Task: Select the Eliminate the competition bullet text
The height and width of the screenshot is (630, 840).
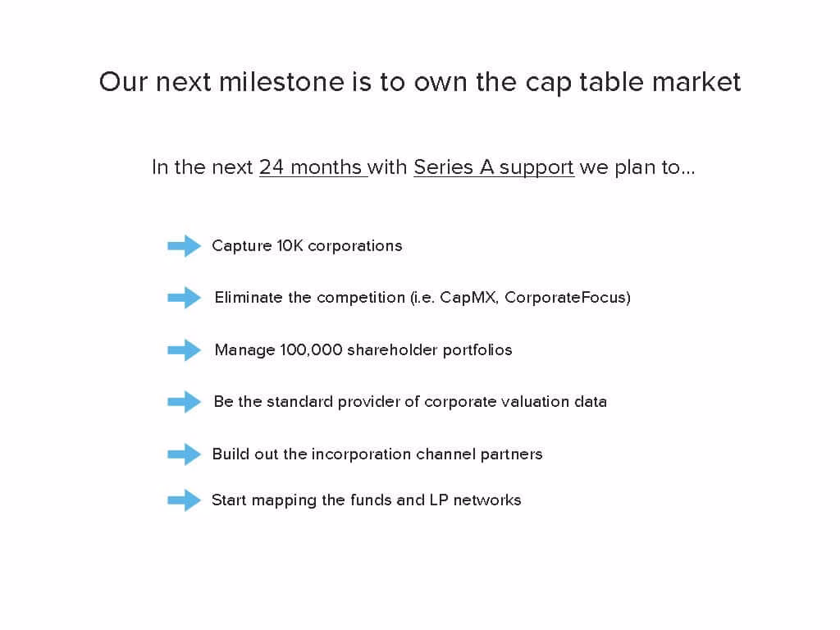Action: point(422,298)
